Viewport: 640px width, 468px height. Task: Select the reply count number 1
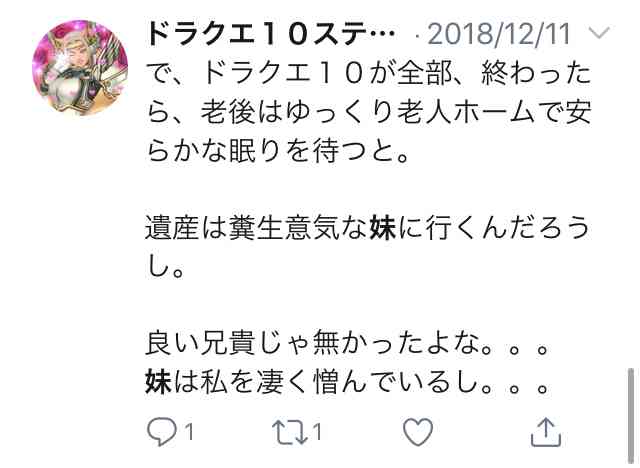(x=189, y=432)
